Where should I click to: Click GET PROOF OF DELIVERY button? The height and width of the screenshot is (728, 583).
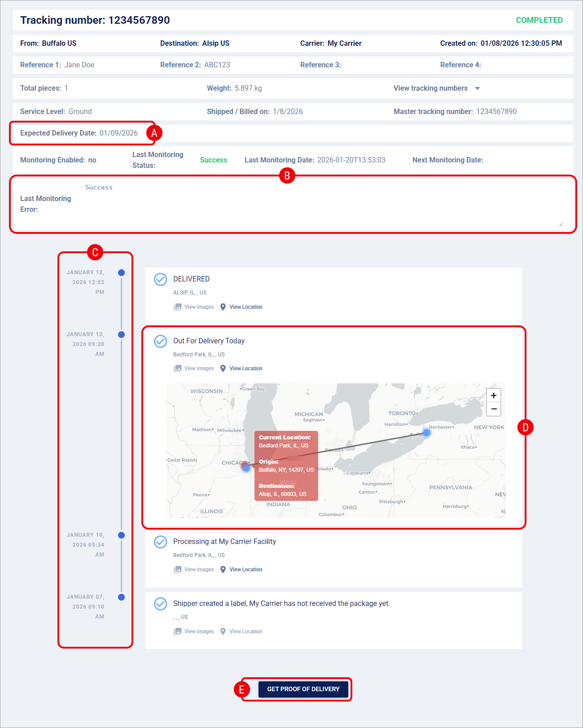pyautogui.click(x=303, y=689)
